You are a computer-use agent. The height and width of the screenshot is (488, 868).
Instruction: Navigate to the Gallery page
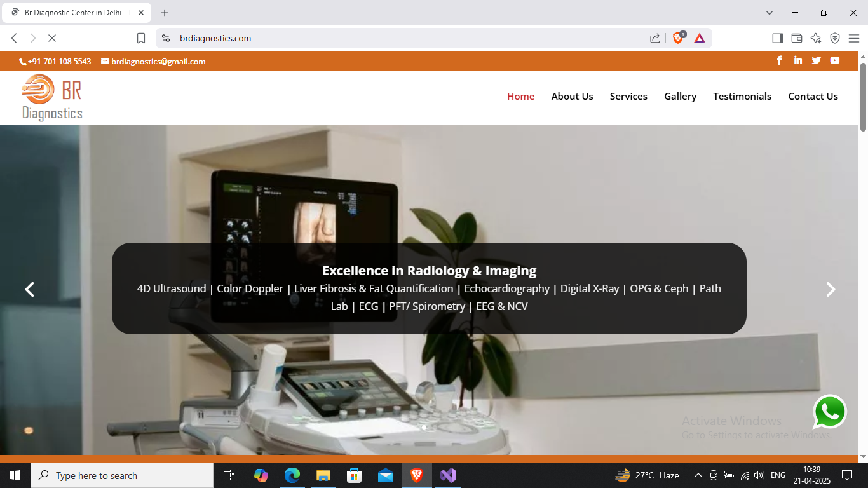[680, 97]
